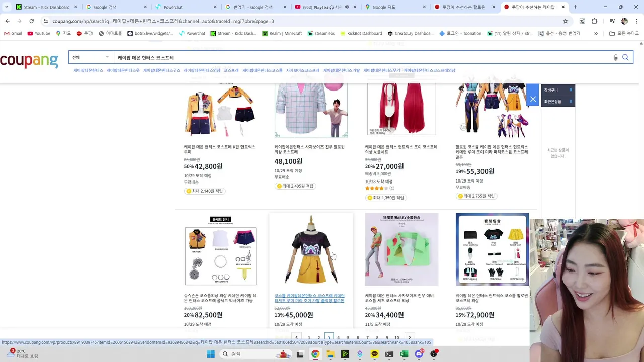This screenshot has height=362, width=644.
Task: Open the Windows Start menu
Action: (x=211, y=354)
